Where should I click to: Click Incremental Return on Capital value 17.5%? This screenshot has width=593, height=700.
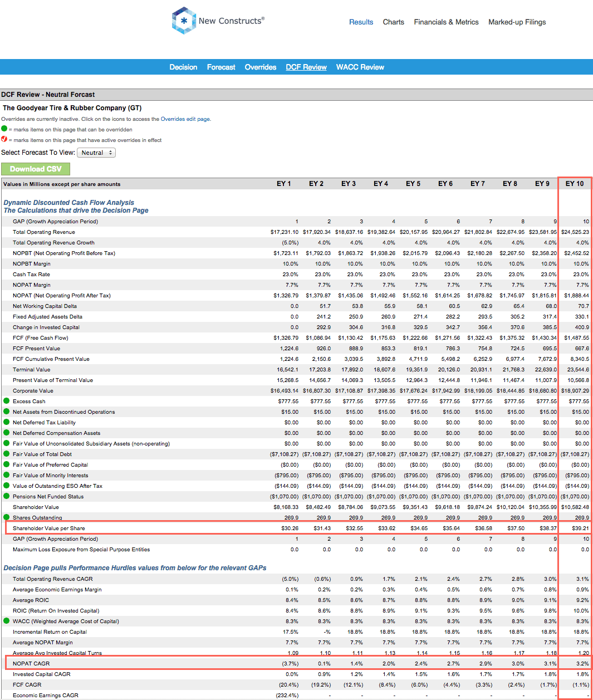tap(291, 632)
